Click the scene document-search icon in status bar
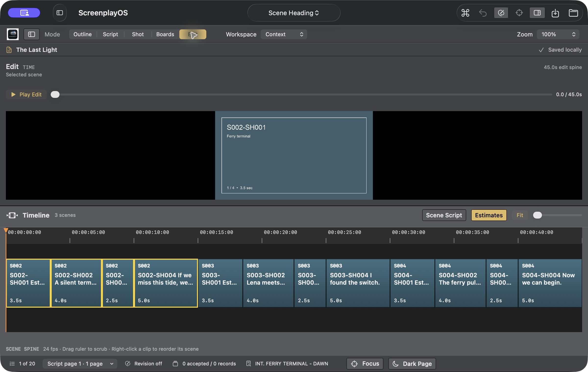The width and height of the screenshot is (588, 372). point(248,364)
